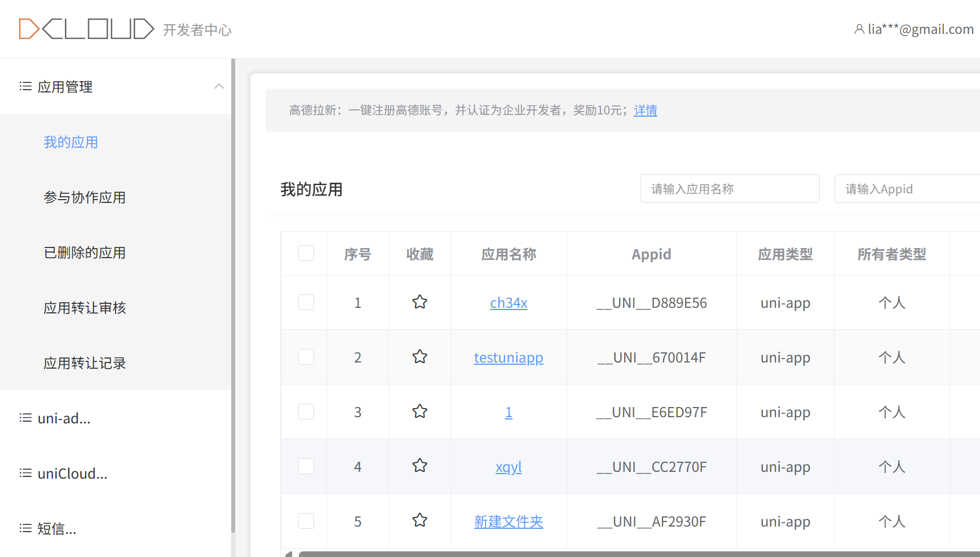Click Appid __UNI__670014F cell
This screenshot has width=980, height=557.
pyautogui.click(x=652, y=357)
